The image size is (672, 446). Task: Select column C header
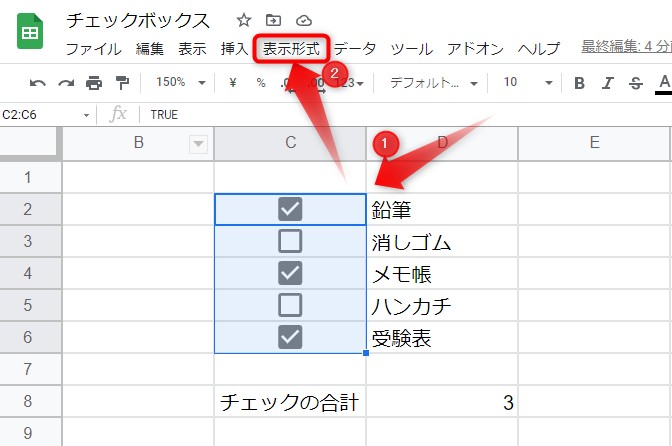(x=290, y=143)
